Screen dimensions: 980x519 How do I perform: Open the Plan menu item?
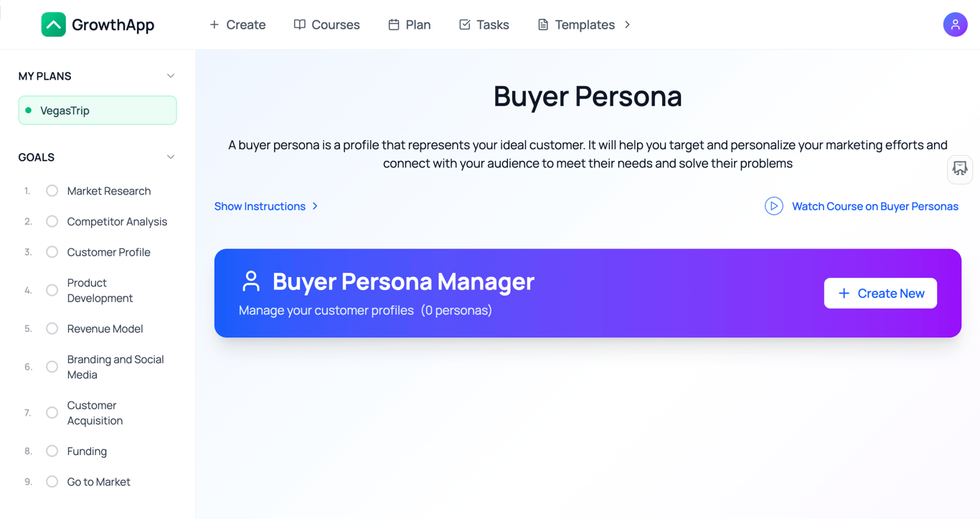pos(410,24)
